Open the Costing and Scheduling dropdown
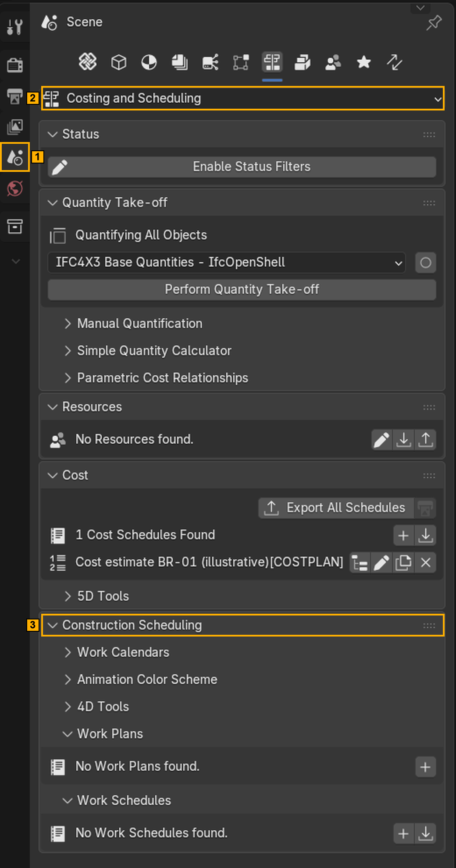This screenshot has width=456, height=868. pos(243,98)
